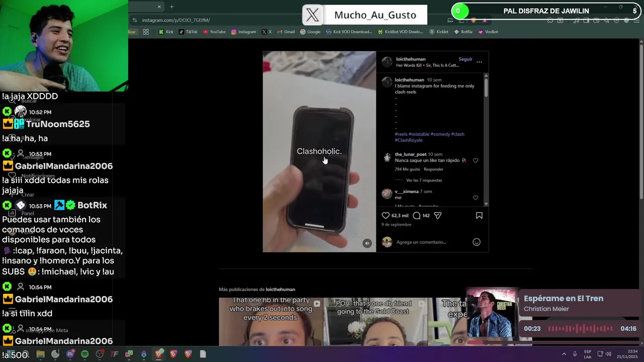Switch to the active Brave taskbar window

pyautogui.click(x=159, y=354)
